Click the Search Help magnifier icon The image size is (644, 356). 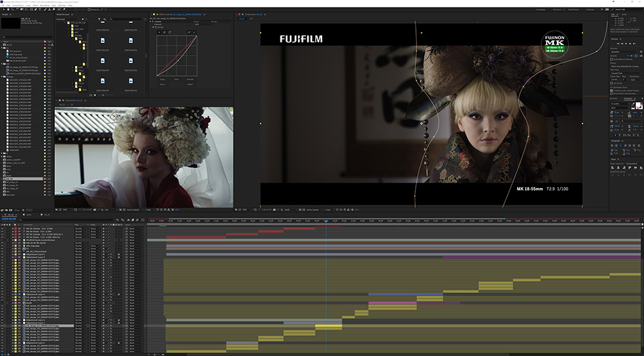(x=613, y=10)
